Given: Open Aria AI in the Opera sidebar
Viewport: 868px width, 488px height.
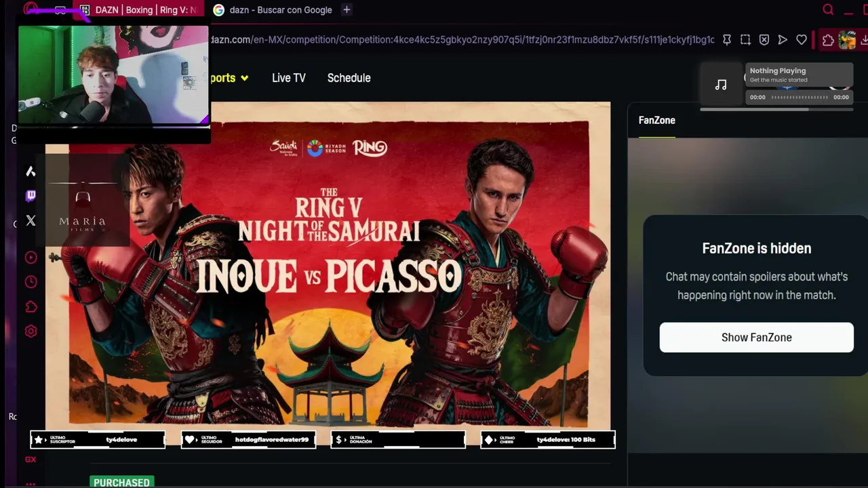Looking at the screenshot, I should (31, 171).
